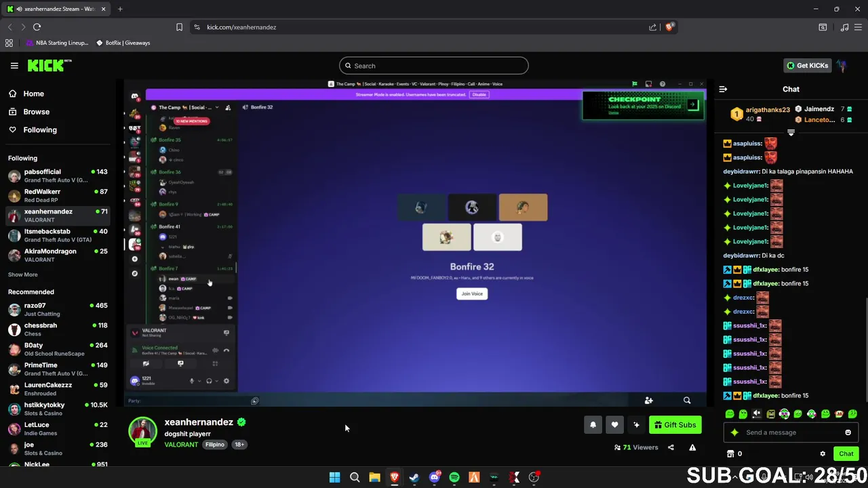Click the Get KICKs button
This screenshot has height=488, width=868.
pos(808,66)
